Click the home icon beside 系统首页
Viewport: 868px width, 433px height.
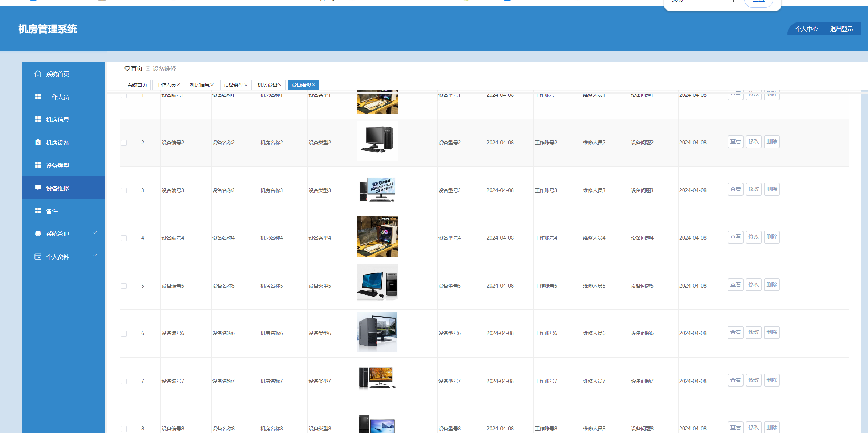point(38,74)
